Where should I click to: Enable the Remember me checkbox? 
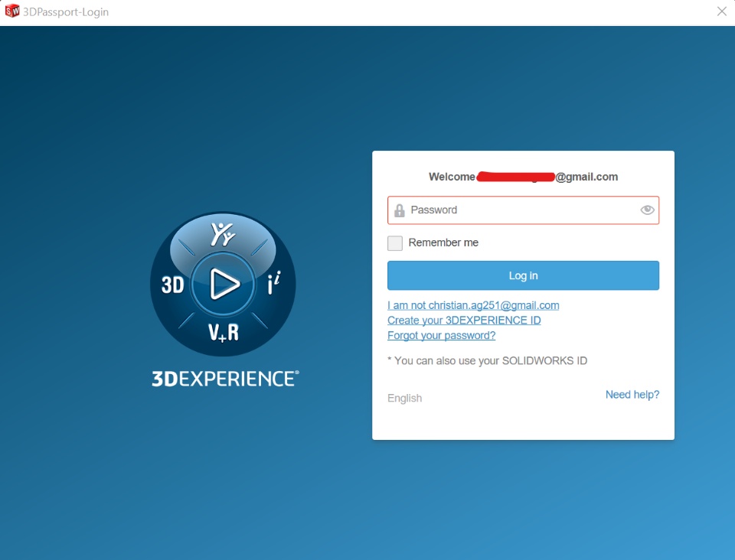[395, 243]
